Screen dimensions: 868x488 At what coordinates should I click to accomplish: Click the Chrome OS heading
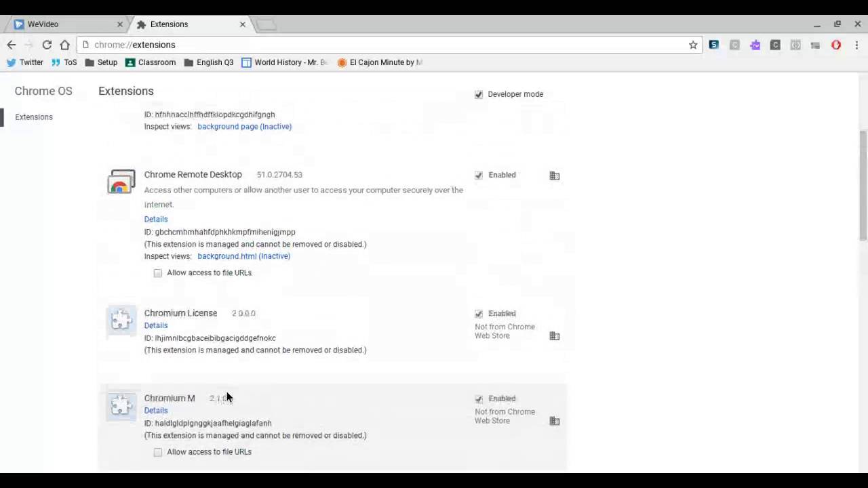click(43, 91)
